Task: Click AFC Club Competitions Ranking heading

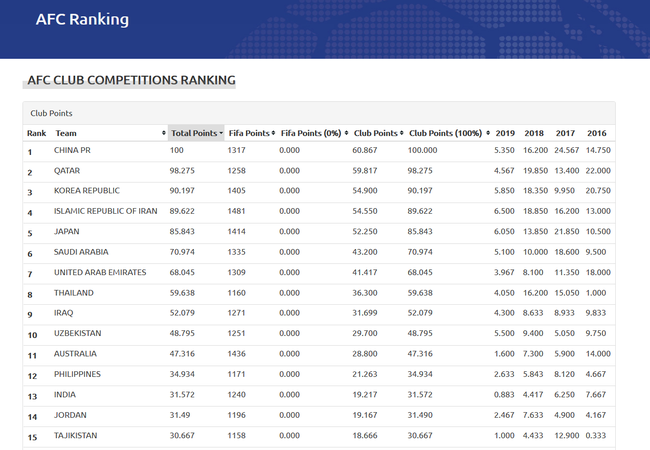Action: click(131, 80)
